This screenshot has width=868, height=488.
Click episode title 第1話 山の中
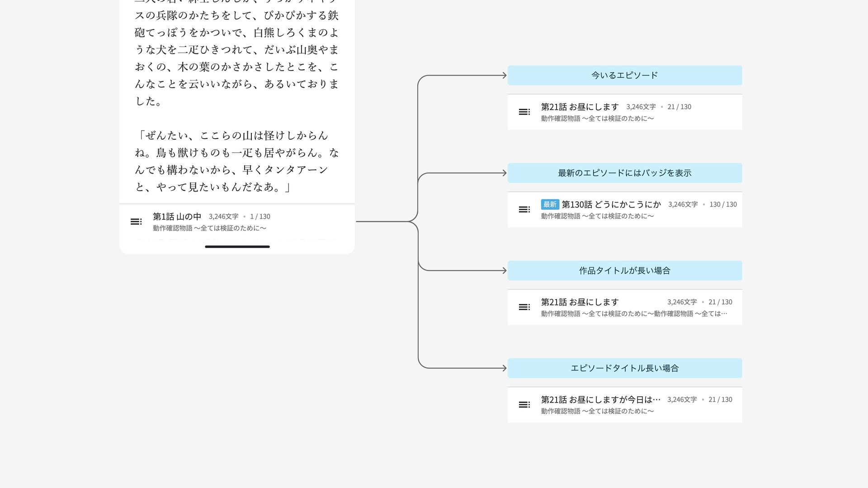(177, 216)
